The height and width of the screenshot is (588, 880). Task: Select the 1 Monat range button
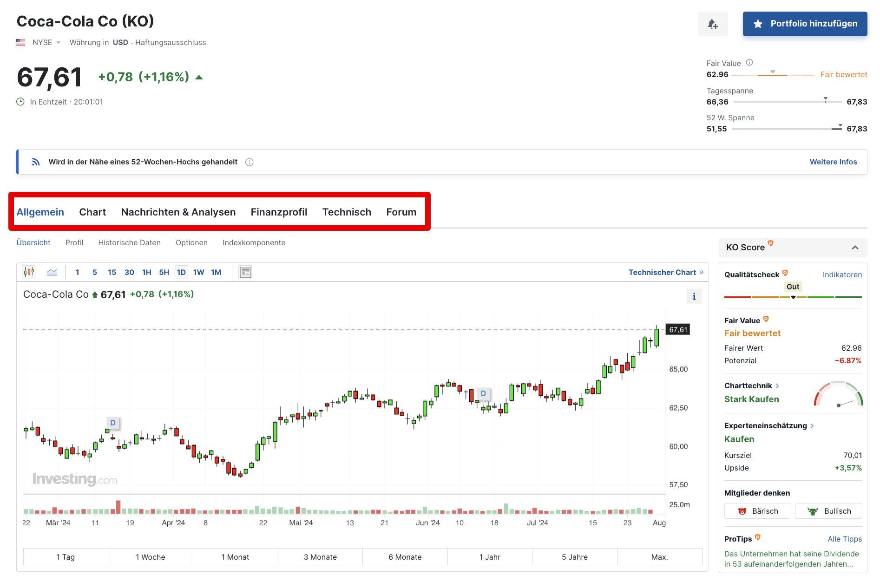pyautogui.click(x=235, y=557)
